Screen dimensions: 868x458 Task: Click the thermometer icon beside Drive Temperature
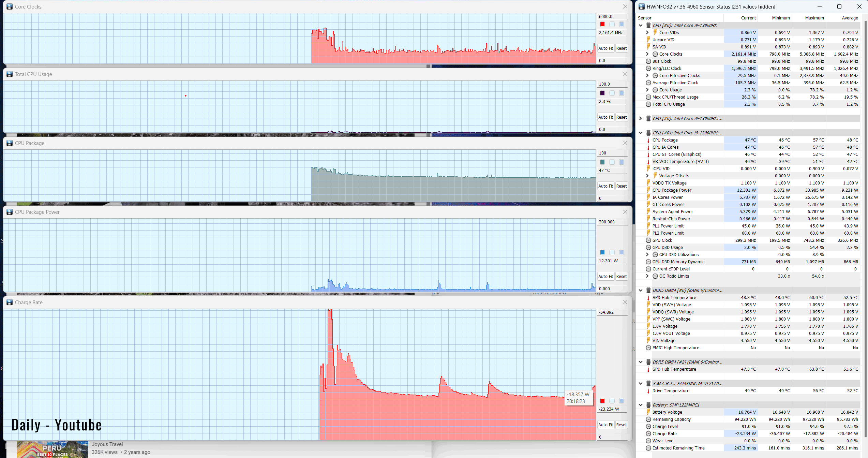coord(648,390)
